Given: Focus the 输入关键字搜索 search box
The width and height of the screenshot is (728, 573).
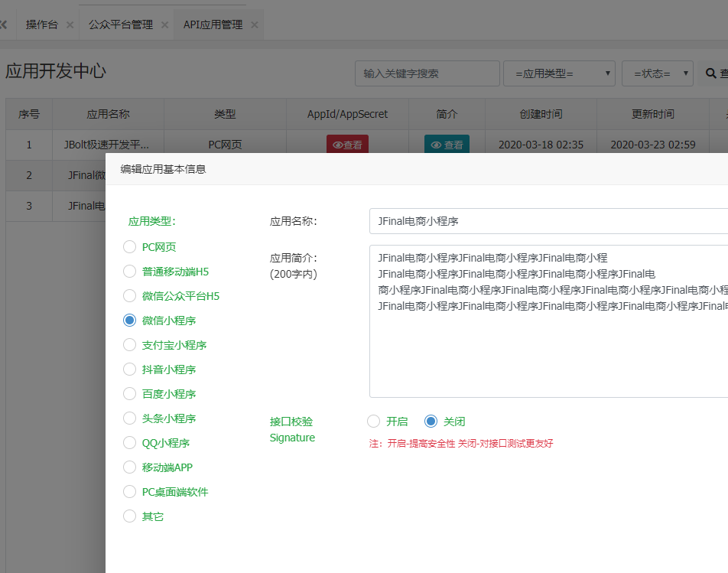Looking at the screenshot, I should [x=427, y=73].
